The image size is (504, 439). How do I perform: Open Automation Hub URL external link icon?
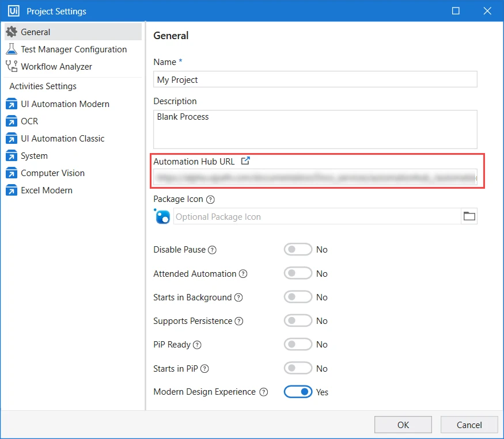[245, 161]
